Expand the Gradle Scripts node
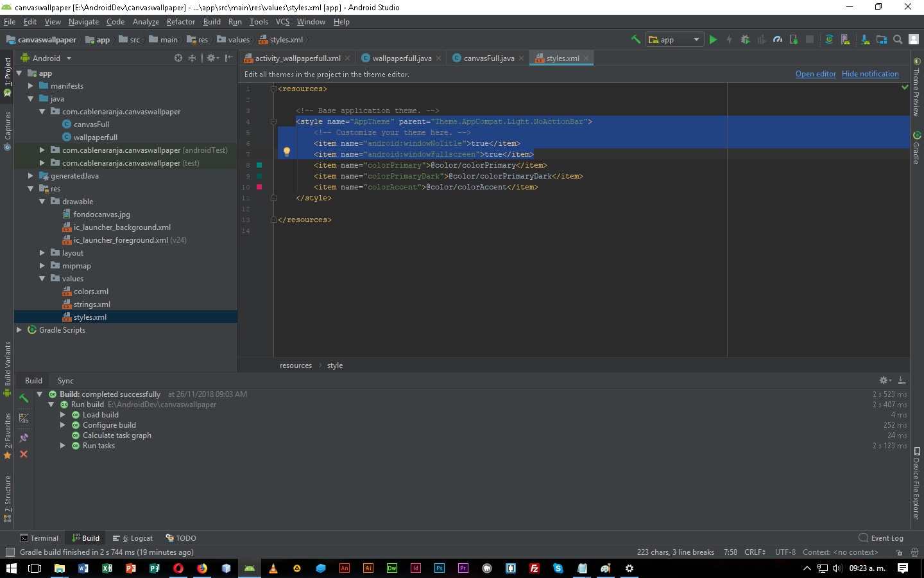Viewport: 924px width, 578px height. tap(19, 329)
